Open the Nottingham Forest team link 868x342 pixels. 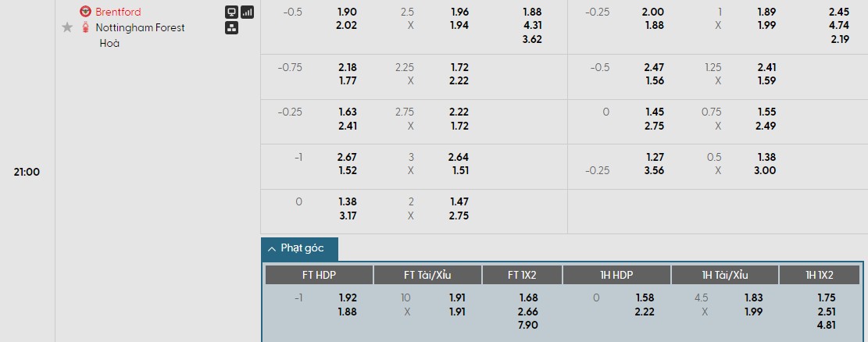coord(140,27)
